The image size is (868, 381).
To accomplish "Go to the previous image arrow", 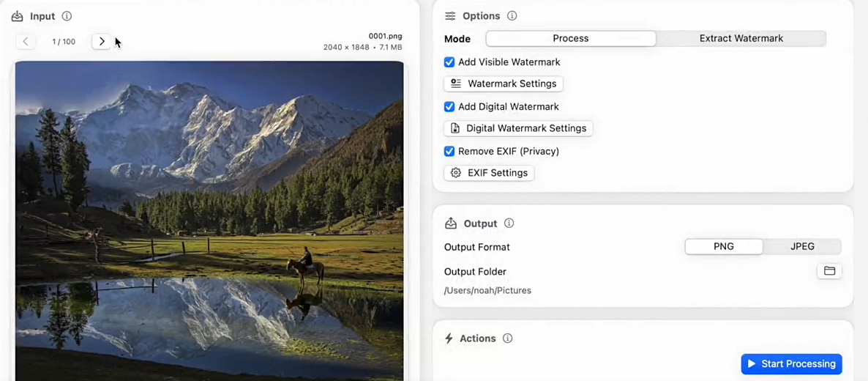I will click(x=26, y=42).
